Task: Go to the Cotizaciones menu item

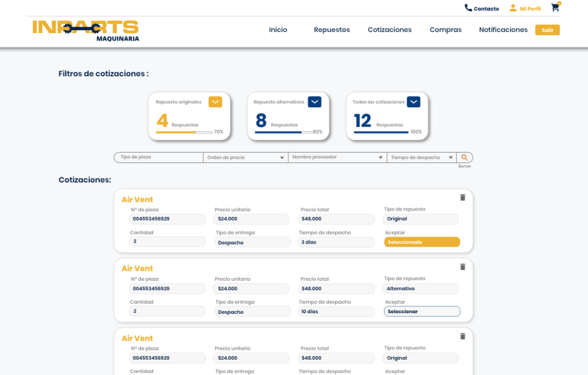Action: click(389, 30)
